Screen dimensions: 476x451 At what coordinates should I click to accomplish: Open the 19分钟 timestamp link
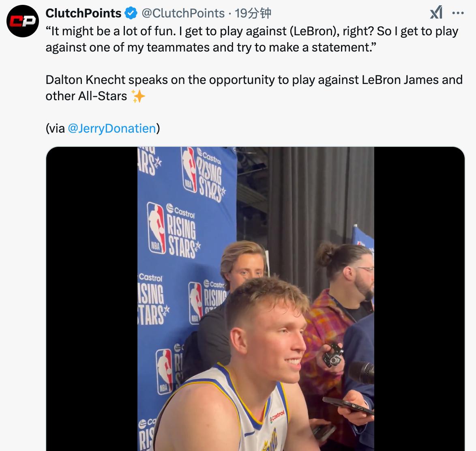tap(253, 13)
